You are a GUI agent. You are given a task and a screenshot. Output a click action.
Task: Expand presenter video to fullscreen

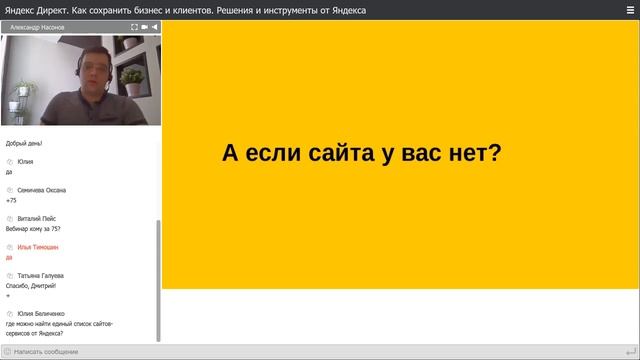[134, 27]
